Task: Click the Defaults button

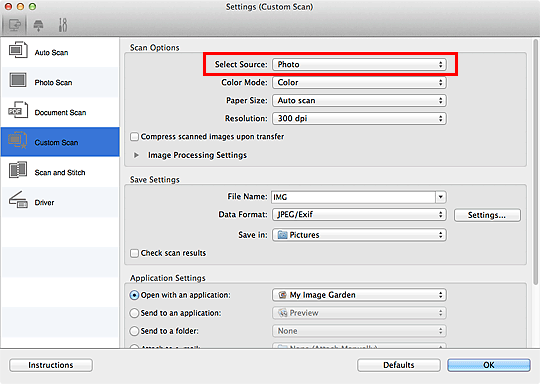Action: click(399, 365)
